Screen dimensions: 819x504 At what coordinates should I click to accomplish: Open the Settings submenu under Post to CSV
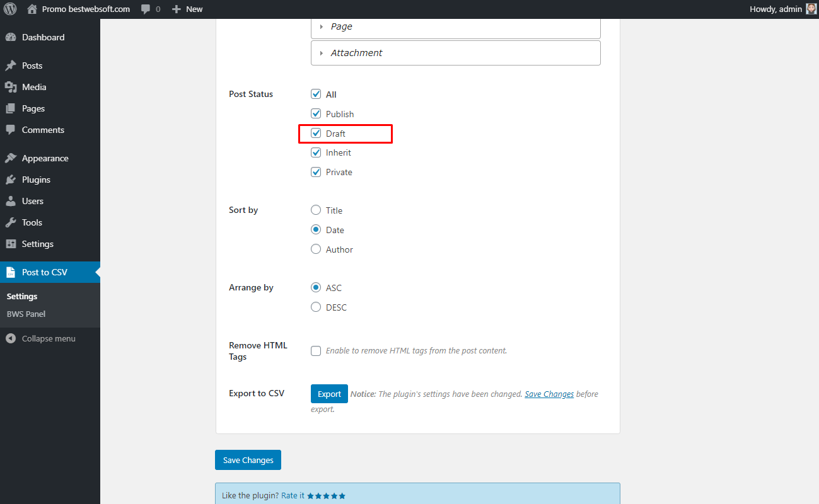(x=22, y=296)
